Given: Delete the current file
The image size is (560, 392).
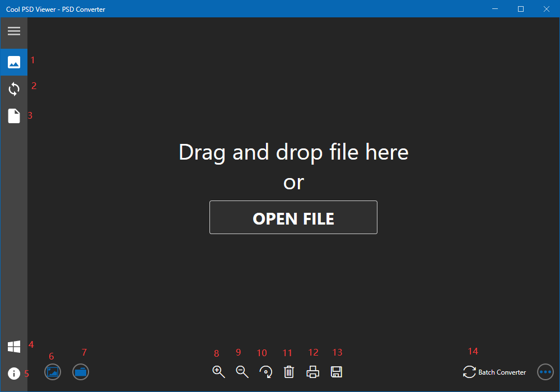Looking at the screenshot, I should click(289, 372).
